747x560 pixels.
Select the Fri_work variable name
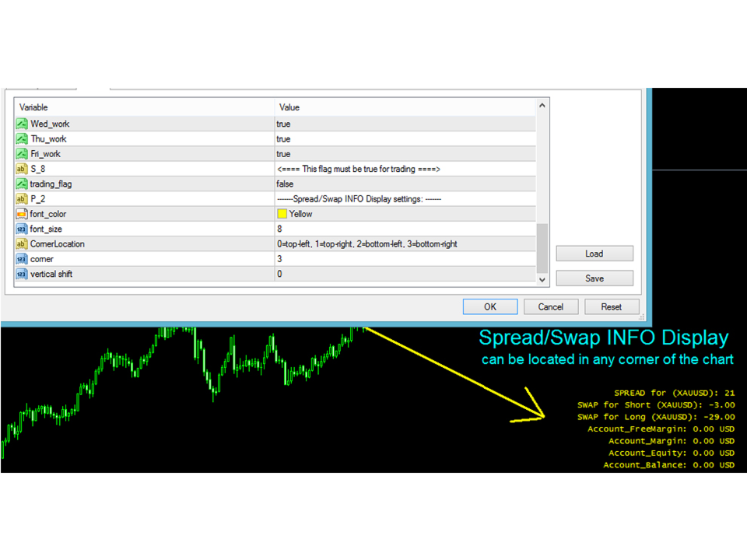[45, 154]
